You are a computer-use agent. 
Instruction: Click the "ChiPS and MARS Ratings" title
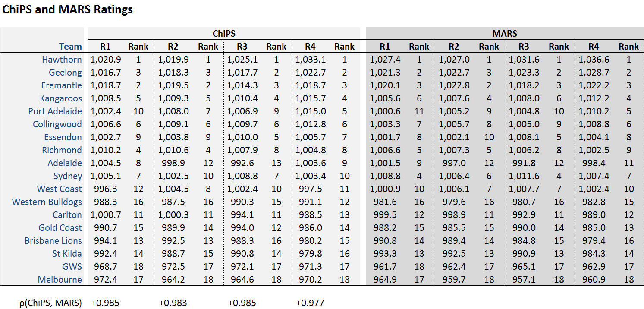67,9
